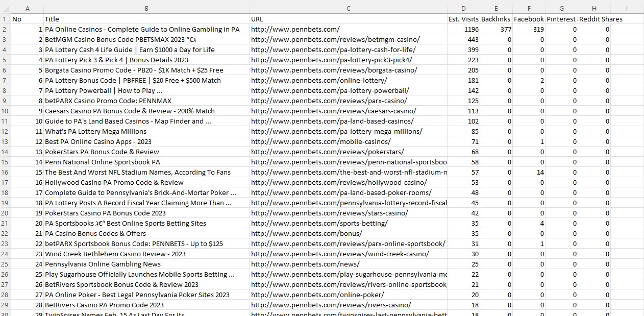Select 'Caesars Casino PA Bonus Code & Review' cell
644x316 pixels.
click(x=146, y=111)
